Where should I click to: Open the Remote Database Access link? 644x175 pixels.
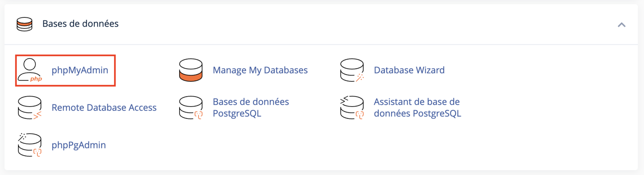pos(104,108)
